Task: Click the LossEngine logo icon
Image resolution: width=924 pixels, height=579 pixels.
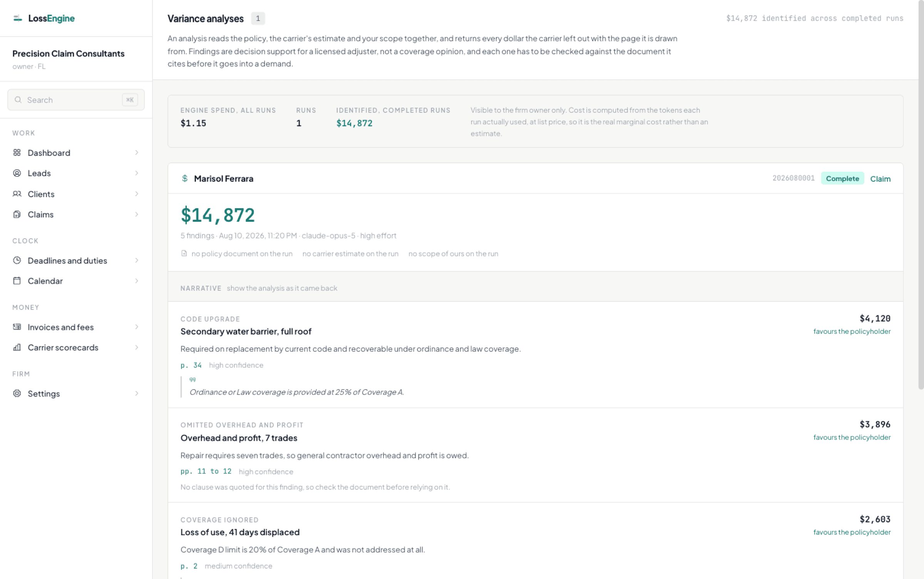Action: coord(18,18)
